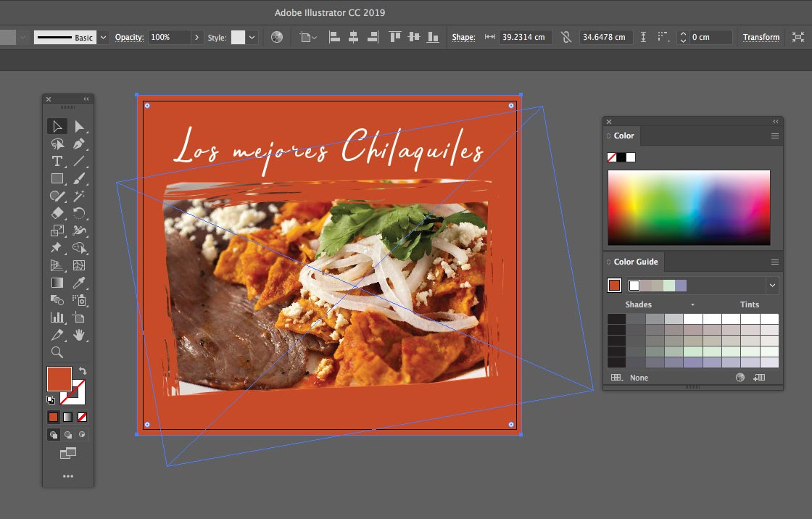Viewport: 812px width, 519px height.
Task: Select the Magic Wand tool
Action: click(x=79, y=196)
